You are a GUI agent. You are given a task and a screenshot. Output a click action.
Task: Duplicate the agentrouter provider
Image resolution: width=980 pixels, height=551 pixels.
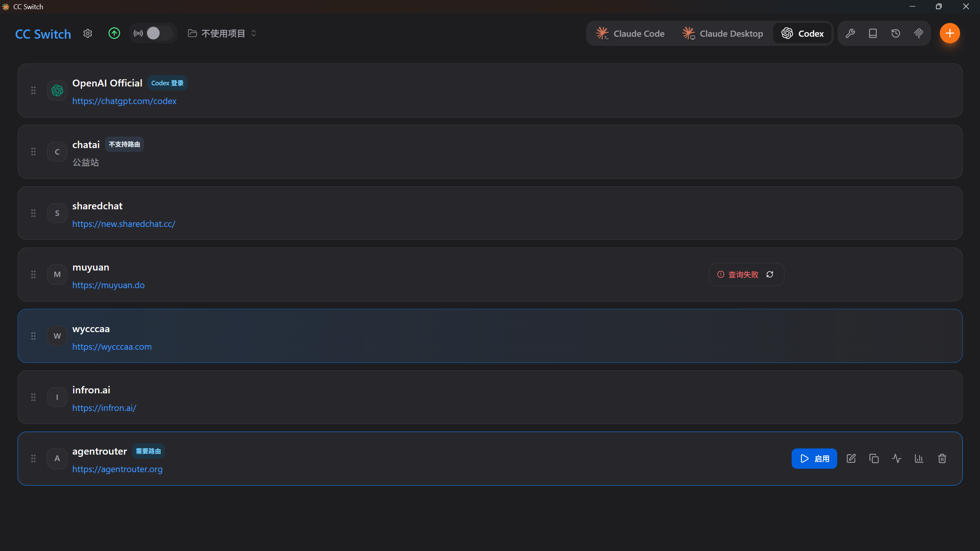pos(874,458)
